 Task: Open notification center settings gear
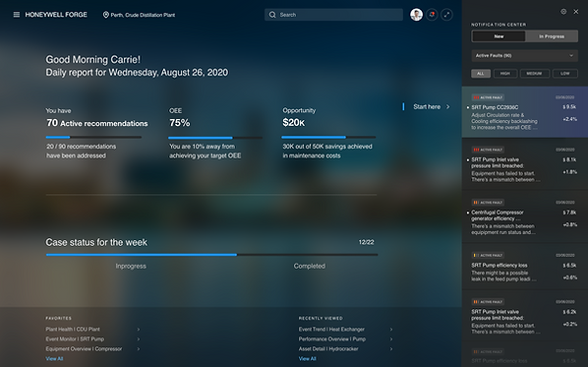click(563, 12)
